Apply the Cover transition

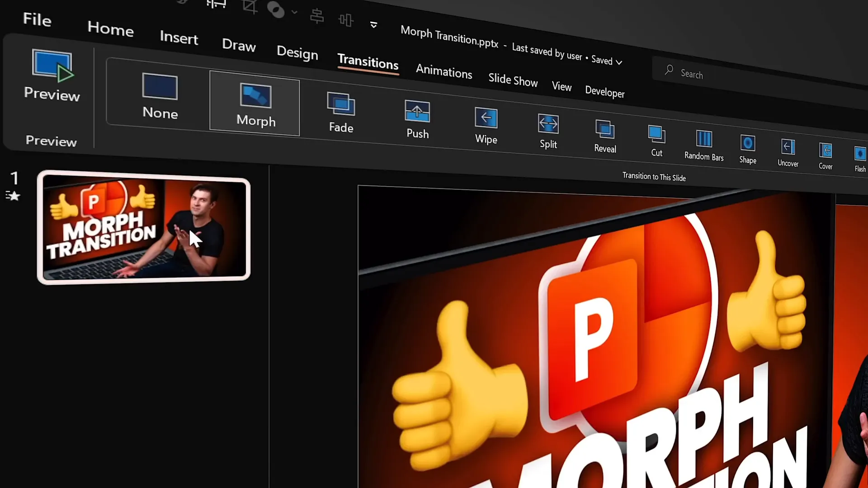[826, 156]
